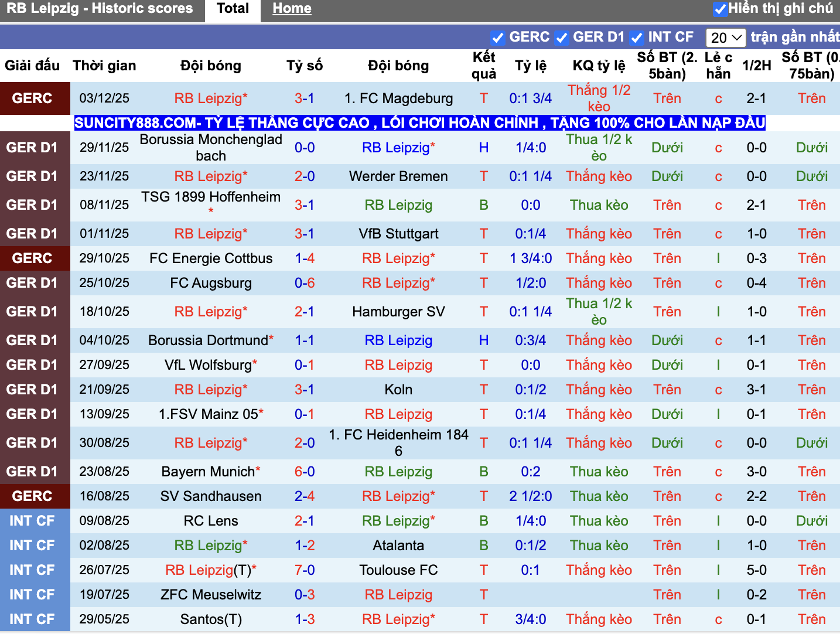Click the 3-1 score on 03/12/25

point(305,98)
